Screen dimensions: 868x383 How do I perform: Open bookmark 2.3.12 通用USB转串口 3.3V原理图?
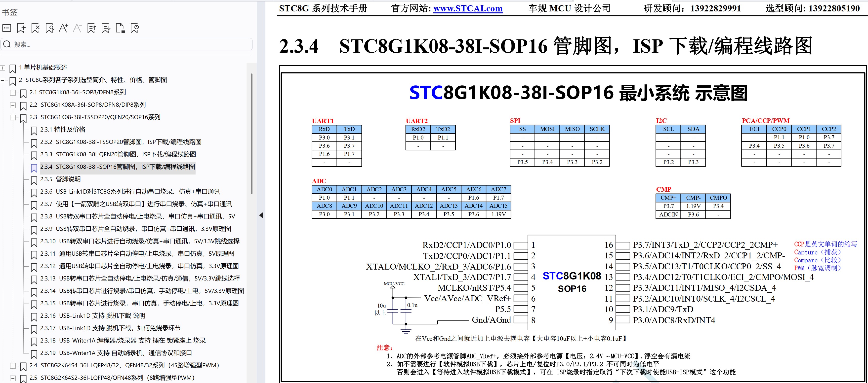pyautogui.click(x=139, y=266)
